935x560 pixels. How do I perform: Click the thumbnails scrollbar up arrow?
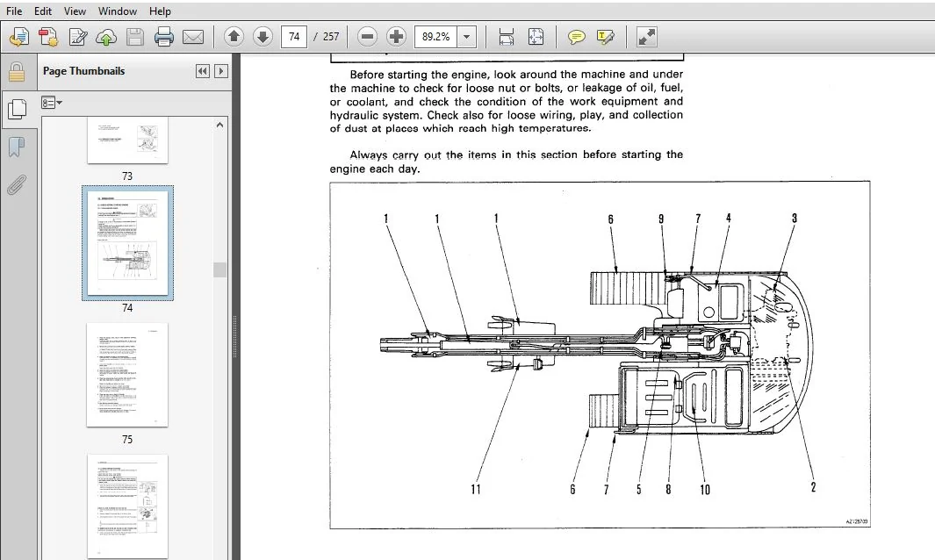click(220, 125)
